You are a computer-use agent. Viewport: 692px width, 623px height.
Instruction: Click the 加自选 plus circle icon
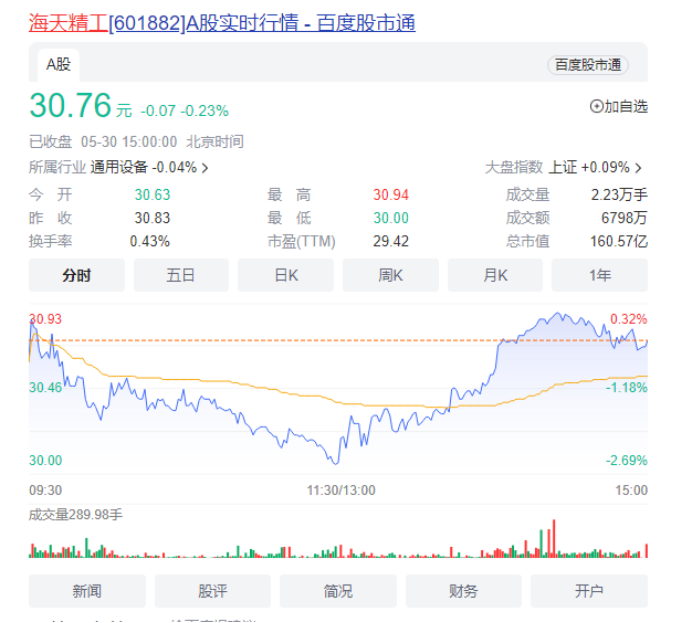pos(596,106)
